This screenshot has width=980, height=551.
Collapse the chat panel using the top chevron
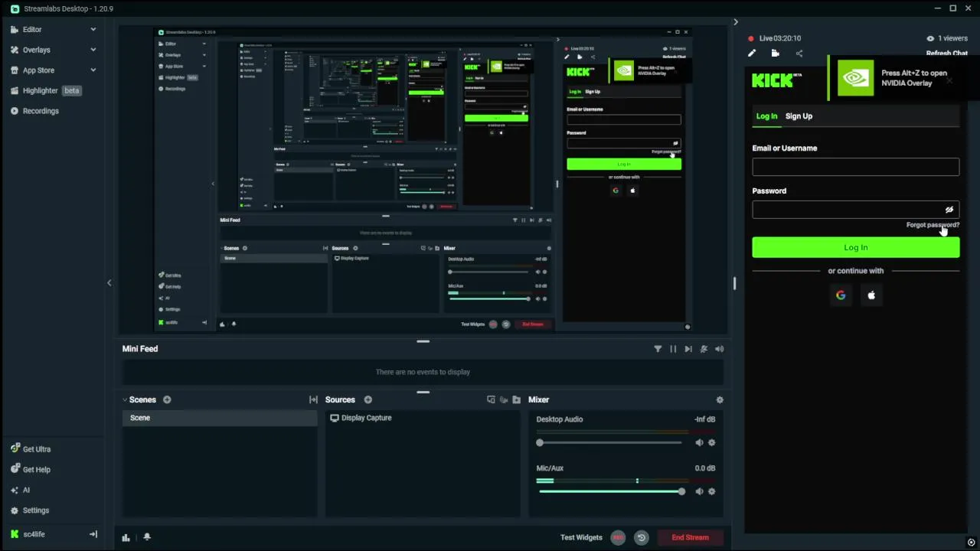point(736,22)
